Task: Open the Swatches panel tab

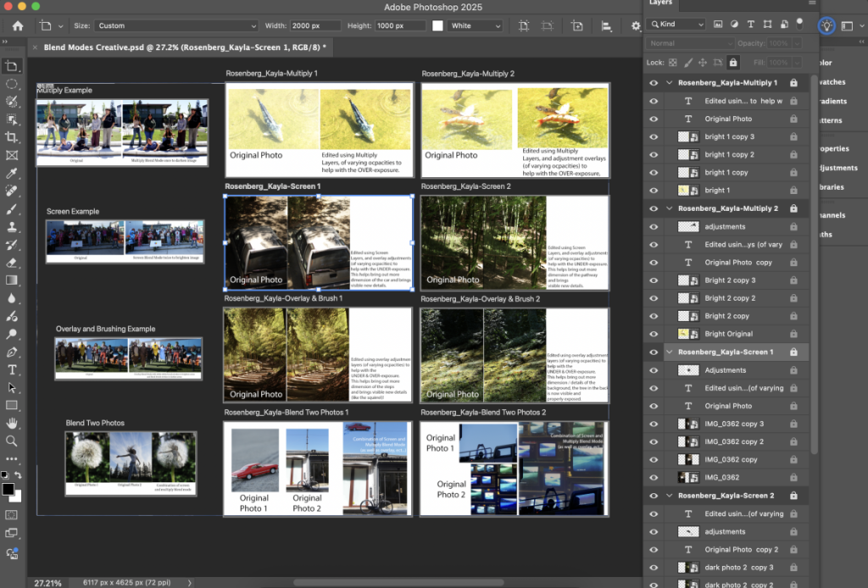Action: (832, 82)
